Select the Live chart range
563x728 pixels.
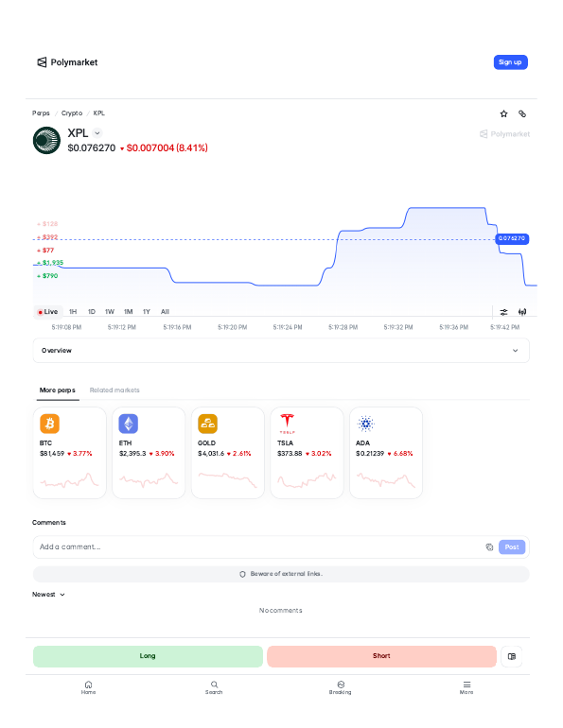point(47,312)
